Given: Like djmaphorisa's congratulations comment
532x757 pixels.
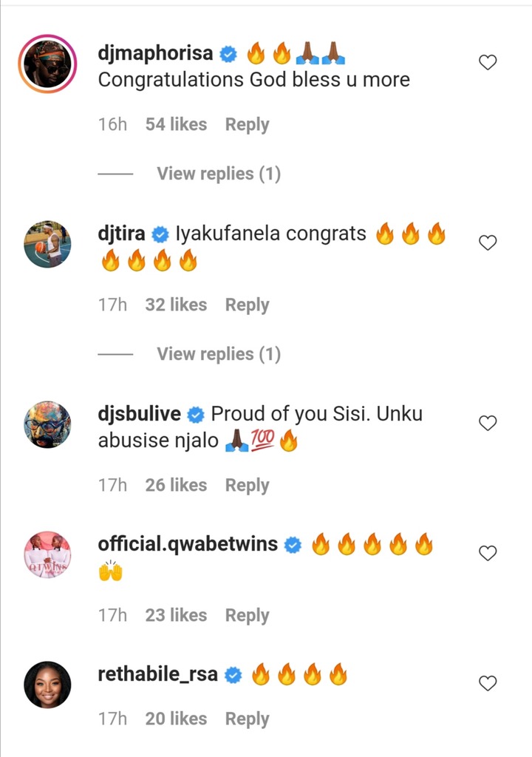Looking at the screenshot, I should pyautogui.click(x=488, y=62).
